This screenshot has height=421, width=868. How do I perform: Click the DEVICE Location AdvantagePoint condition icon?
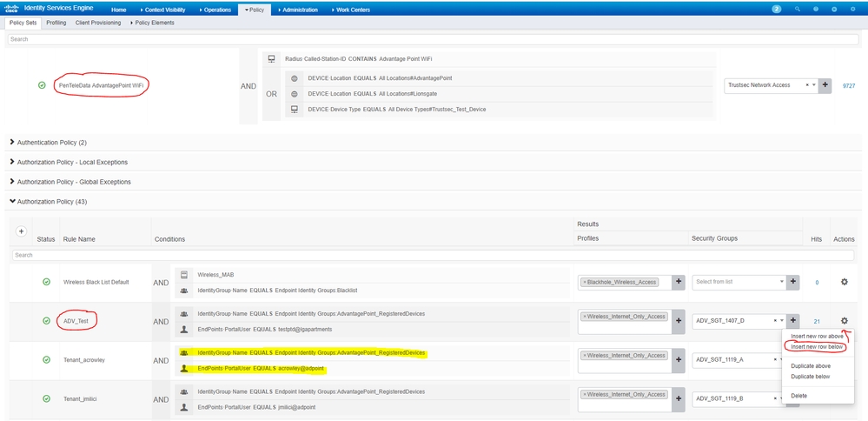(294, 78)
